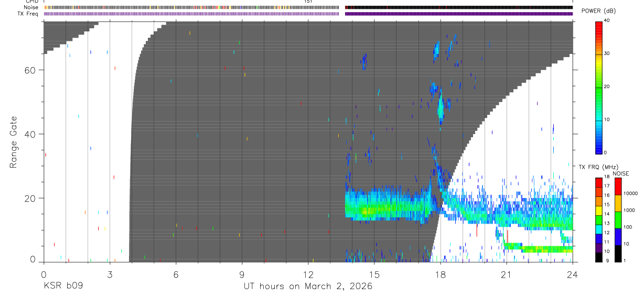Screen dimensions: 644x297
Task: Click the POWER (dB) colorbar title
Action: point(599,11)
